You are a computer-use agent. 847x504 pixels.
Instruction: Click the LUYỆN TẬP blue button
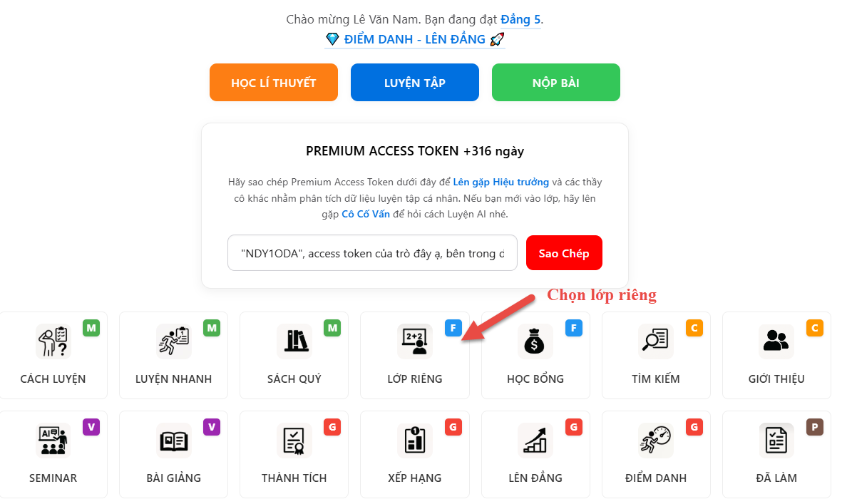click(x=415, y=83)
